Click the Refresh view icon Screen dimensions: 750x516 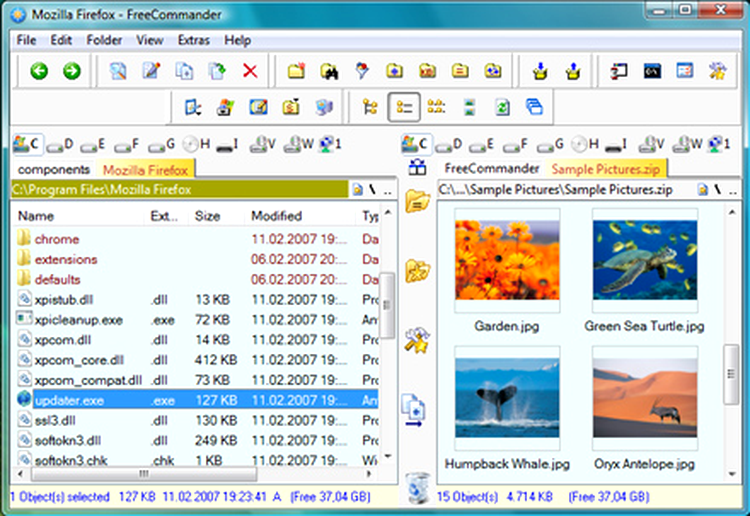(x=502, y=107)
